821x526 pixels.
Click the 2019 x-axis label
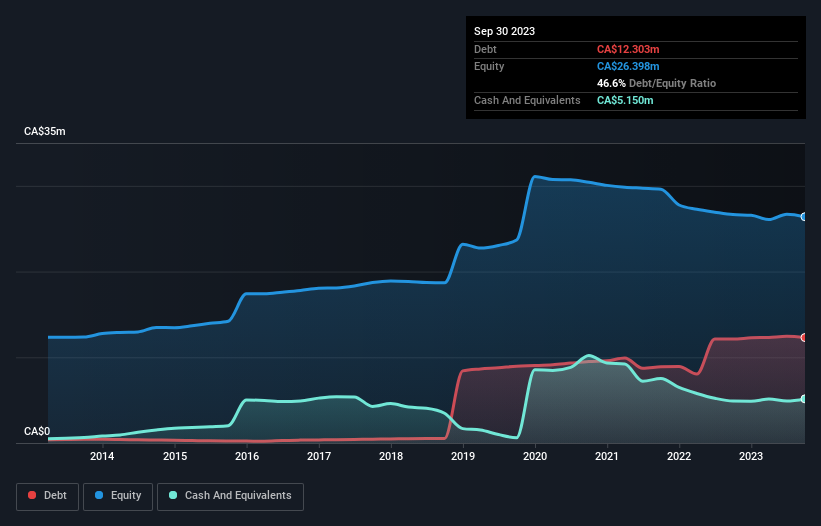click(x=463, y=456)
